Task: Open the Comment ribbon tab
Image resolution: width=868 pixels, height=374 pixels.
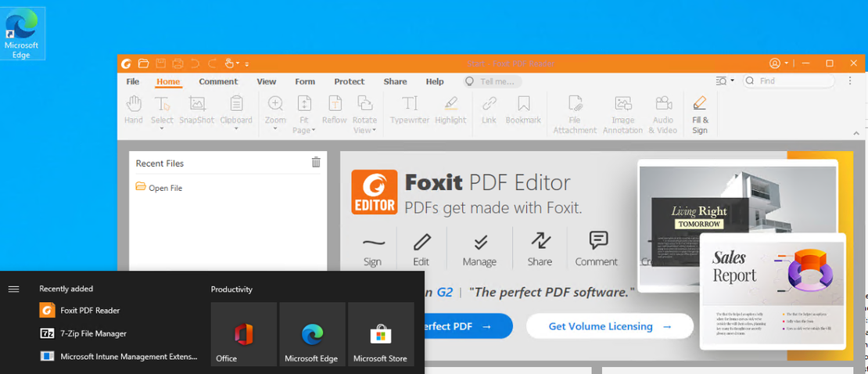Action: (218, 81)
